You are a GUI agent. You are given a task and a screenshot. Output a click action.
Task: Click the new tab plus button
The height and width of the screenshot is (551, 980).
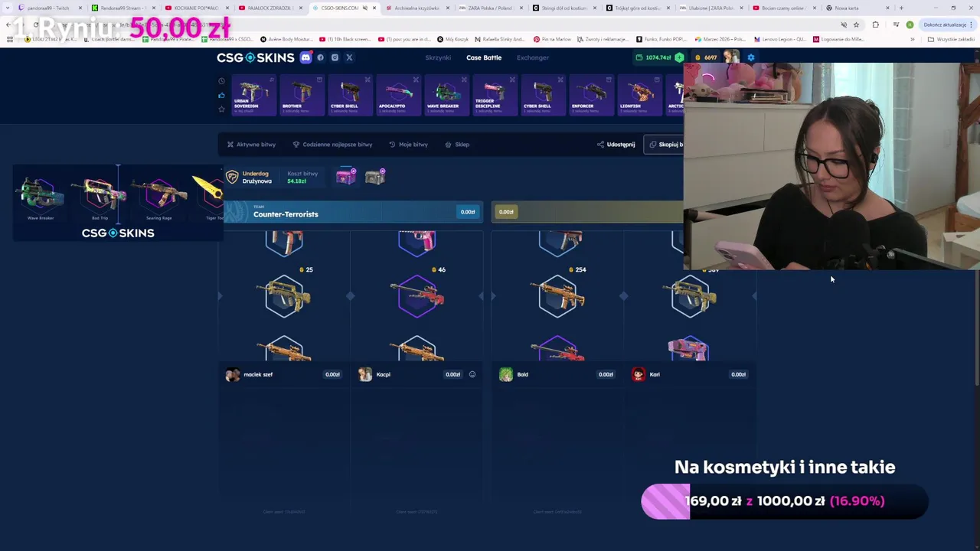(x=901, y=8)
